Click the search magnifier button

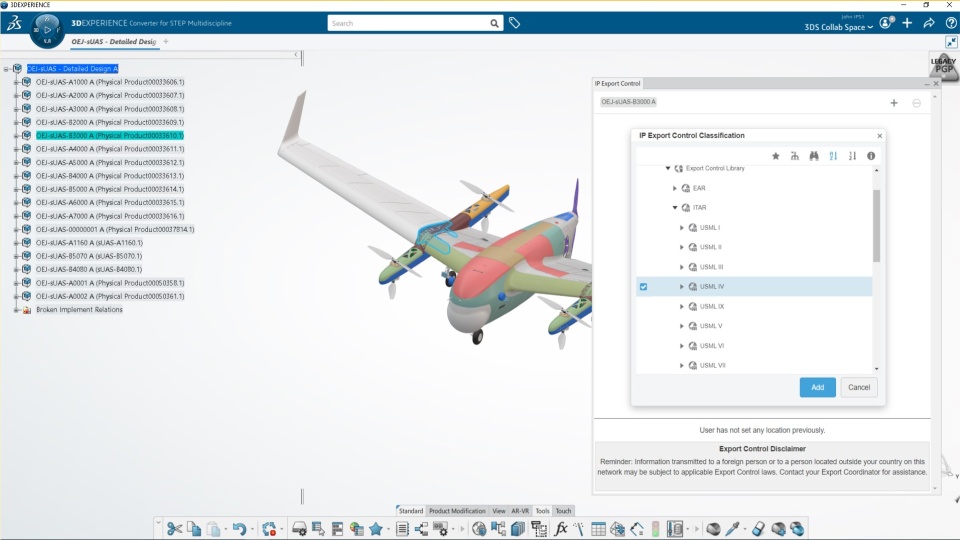coord(494,23)
